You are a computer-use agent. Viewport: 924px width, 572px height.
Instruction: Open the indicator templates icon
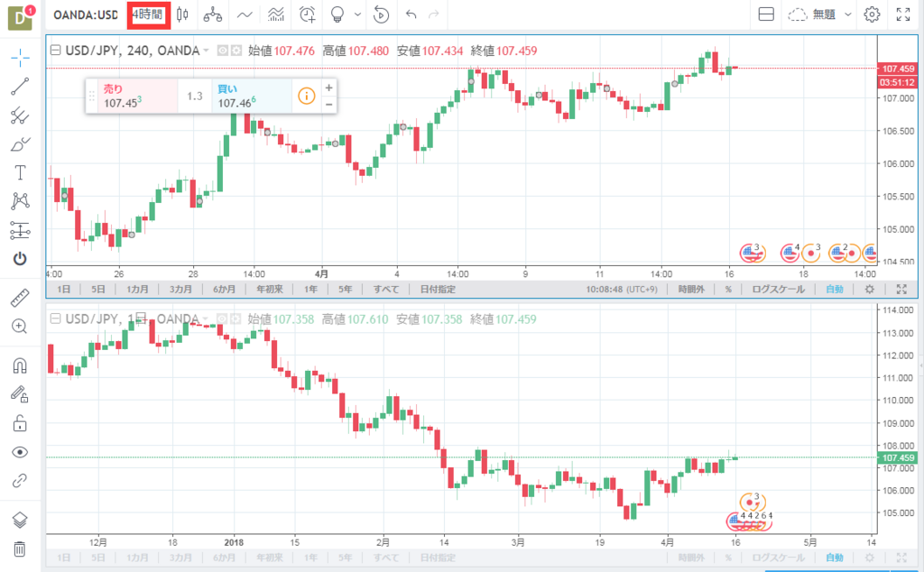click(x=276, y=14)
